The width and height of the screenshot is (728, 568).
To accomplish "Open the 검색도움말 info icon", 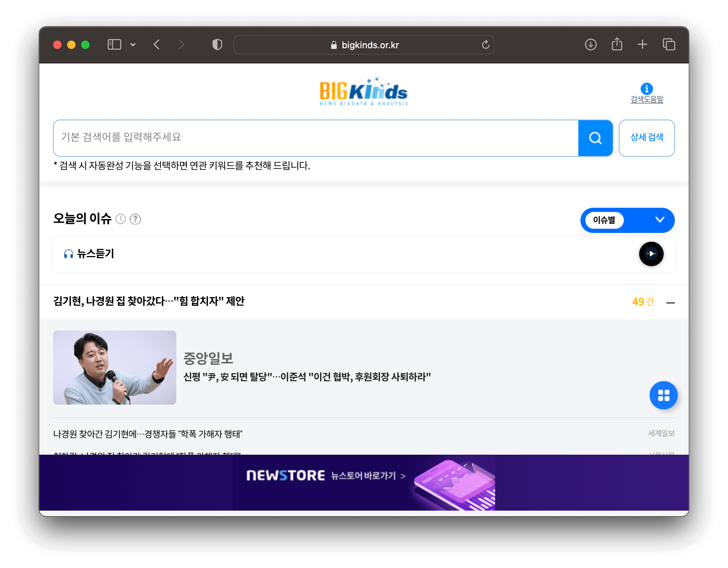I will point(647,89).
